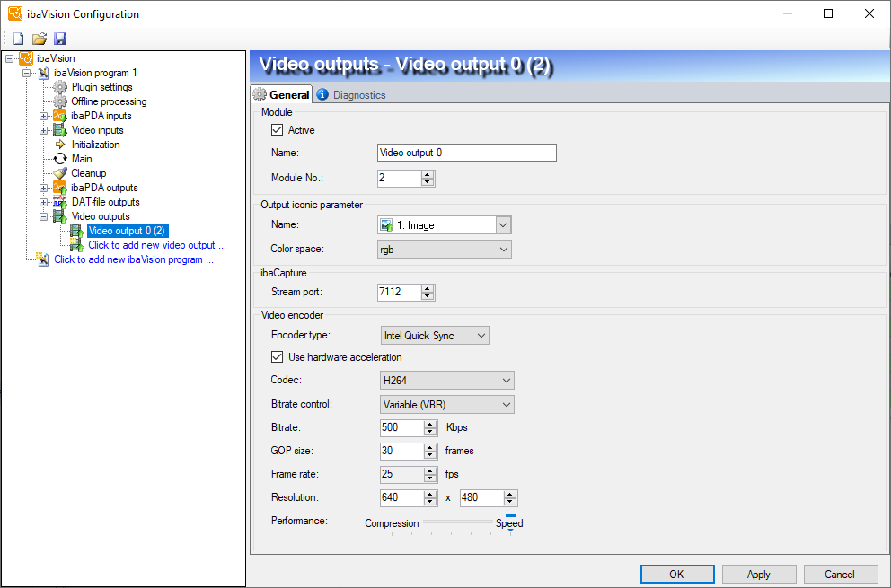The height and width of the screenshot is (588, 891).
Task: Click to add new video output link
Action: point(157,245)
